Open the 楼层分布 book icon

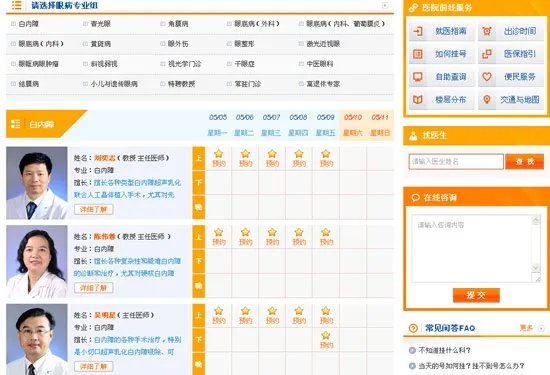click(418, 100)
